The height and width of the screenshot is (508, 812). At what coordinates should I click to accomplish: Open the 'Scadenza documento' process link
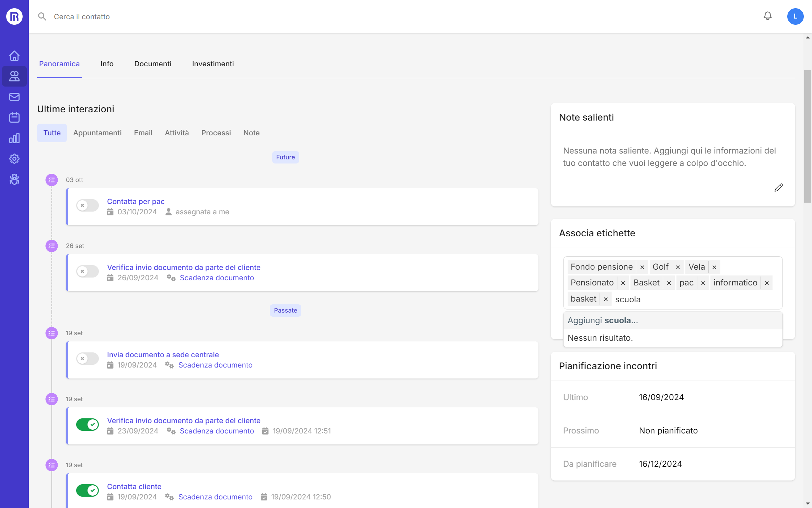(x=217, y=278)
